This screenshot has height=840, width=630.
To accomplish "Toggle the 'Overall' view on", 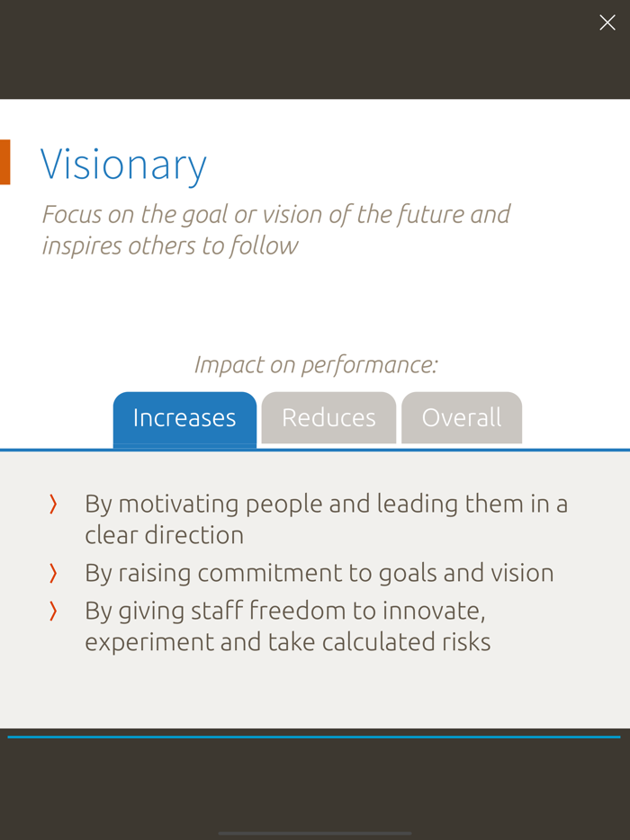I will click(x=462, y=417).
